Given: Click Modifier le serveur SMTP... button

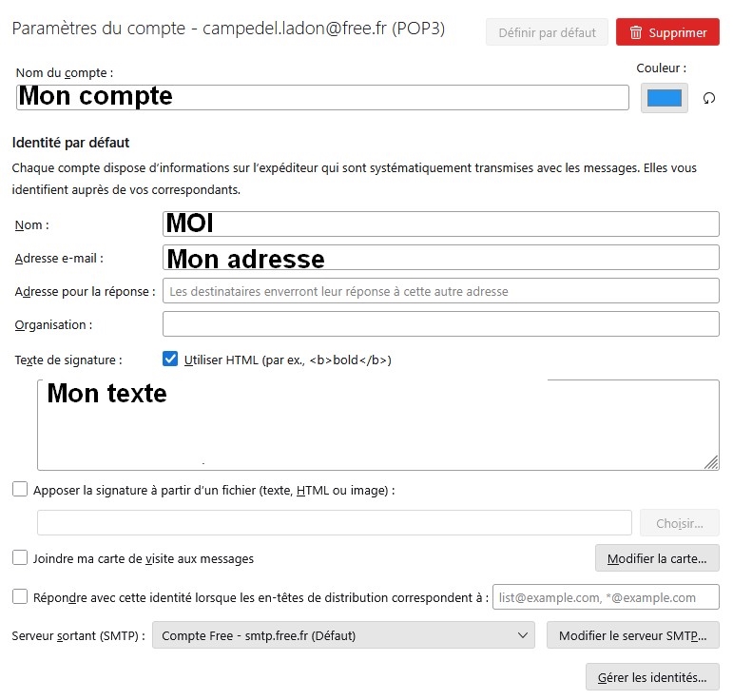Looking at the screenshot, I should 633,635.
